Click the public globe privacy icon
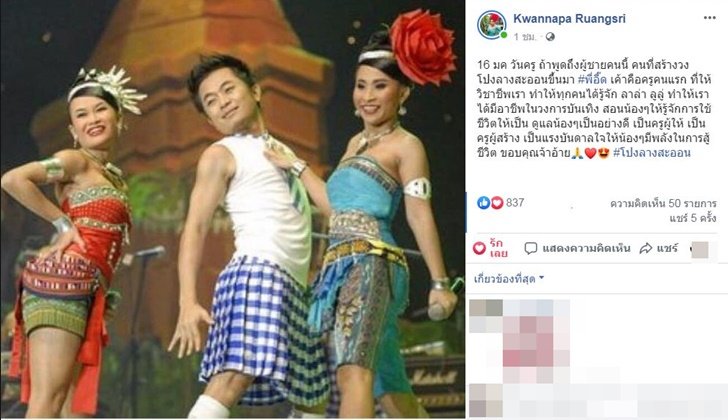728x420 pixels. (x=550, y=37)
